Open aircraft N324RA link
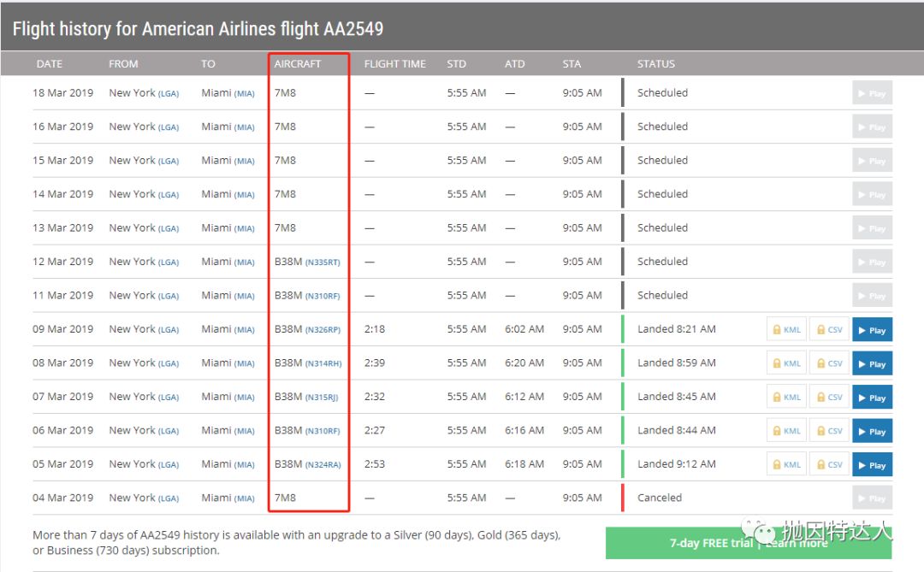924x572 pixels. (x=323, y=465)
